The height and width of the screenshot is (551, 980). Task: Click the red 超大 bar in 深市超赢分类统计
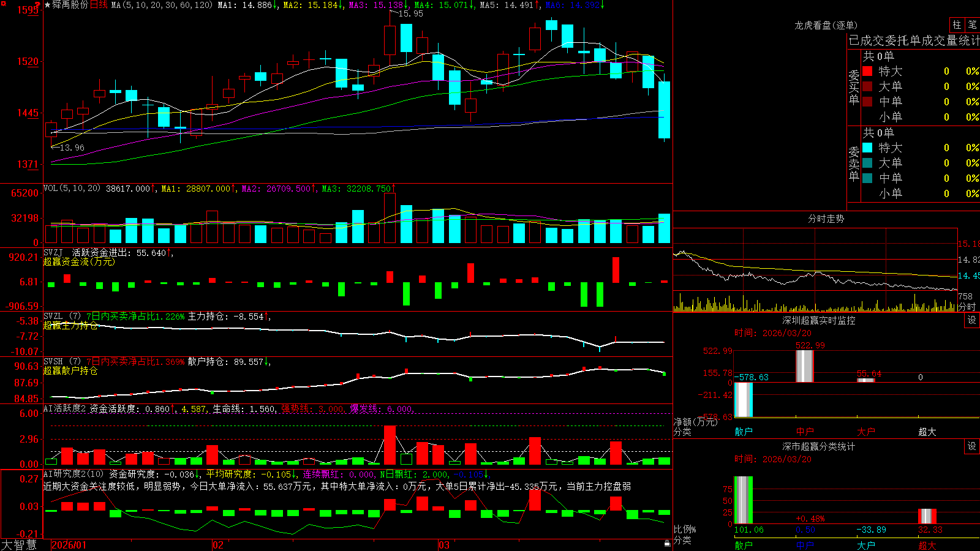coord(927,516)
